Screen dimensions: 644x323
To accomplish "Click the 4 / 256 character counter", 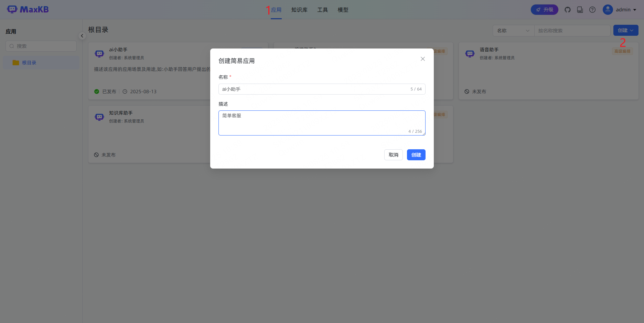I will [x=415, y=131].
